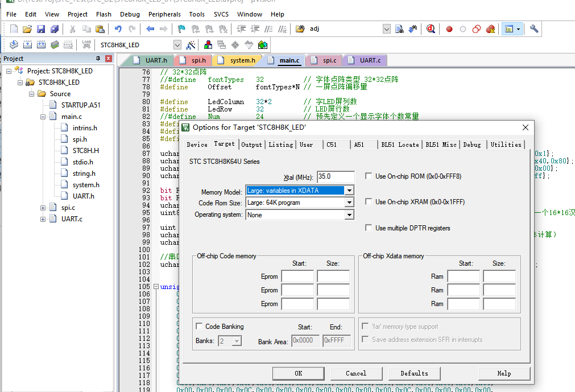Select STARTUP.A51 in the project tree
575x392 pixels.
tap(80, 105)
